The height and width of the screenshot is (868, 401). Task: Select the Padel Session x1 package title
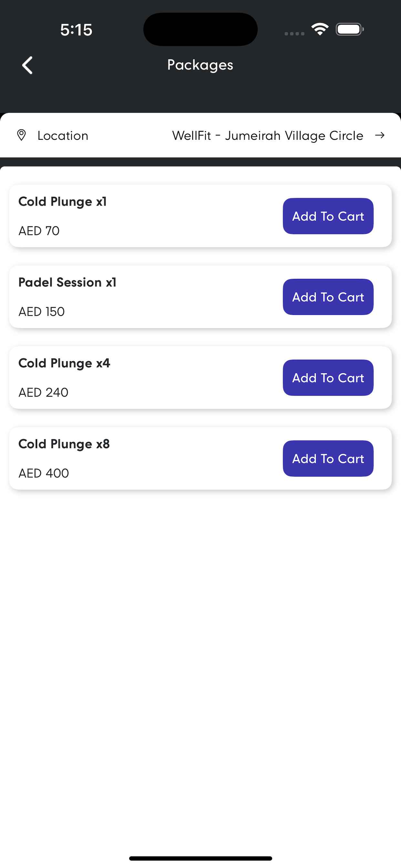click(67, 282)
